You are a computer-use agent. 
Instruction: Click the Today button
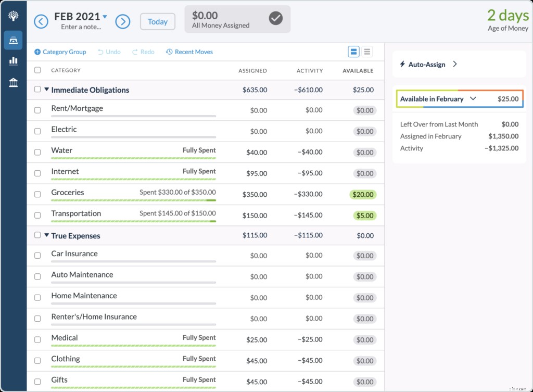(x=157, y=21)
